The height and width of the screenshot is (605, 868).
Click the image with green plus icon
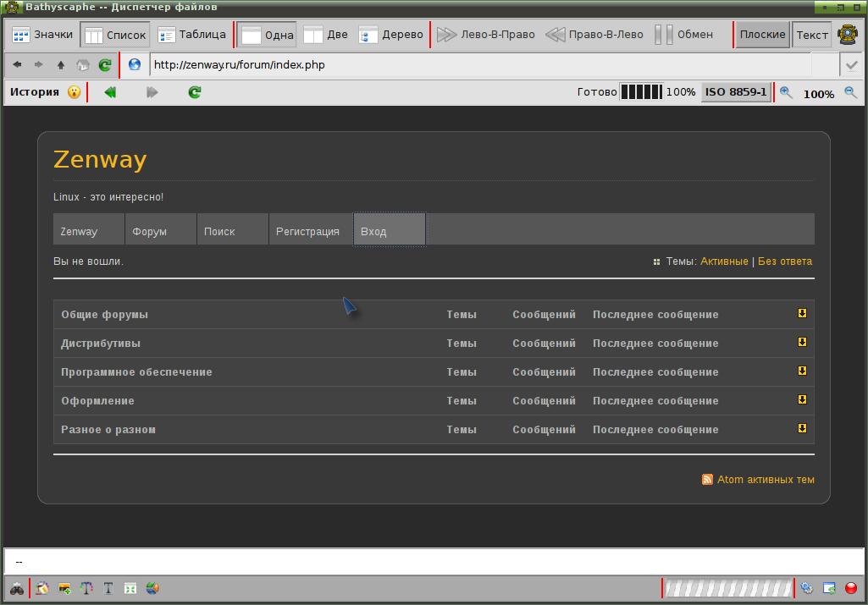click(x=64, y=588)
